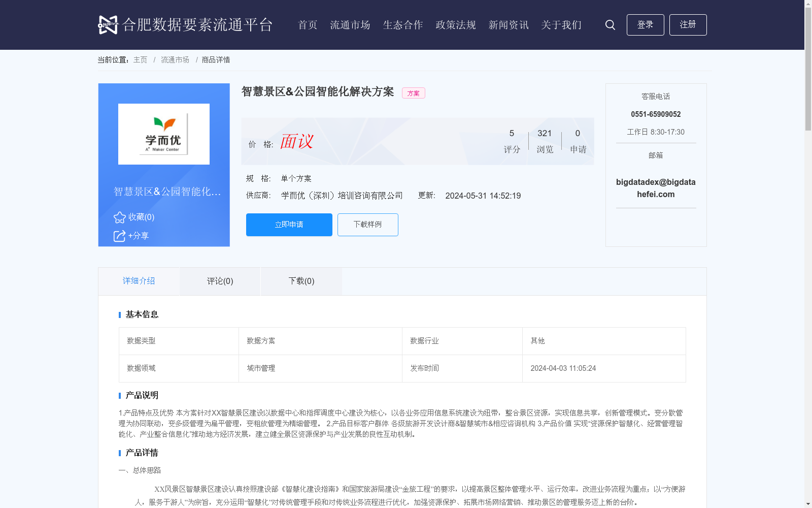This screenshot has width=812, height=508.
Task: Click the product title 智慧景区&公园智能化解决方案
Action: [318, 91]
